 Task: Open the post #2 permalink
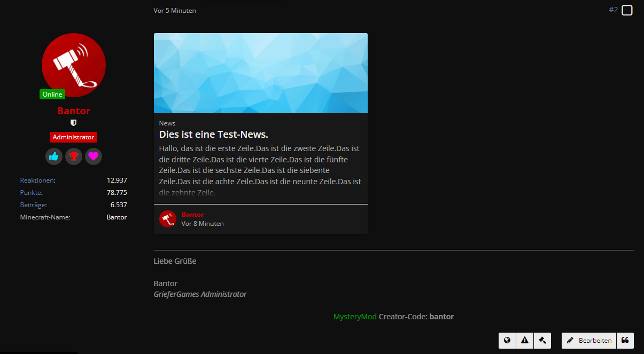pyautogui.click(x=613, y=10)
